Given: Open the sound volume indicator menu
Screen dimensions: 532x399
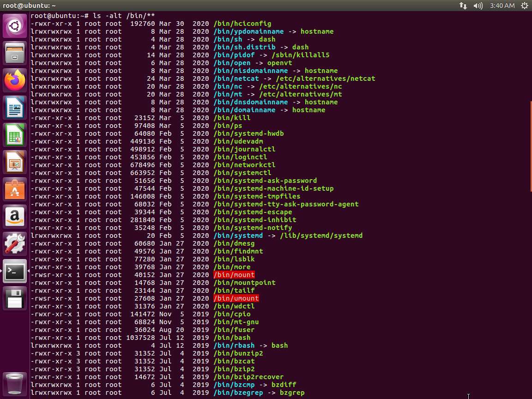Looking at the screenshot, I should point(478,6).
